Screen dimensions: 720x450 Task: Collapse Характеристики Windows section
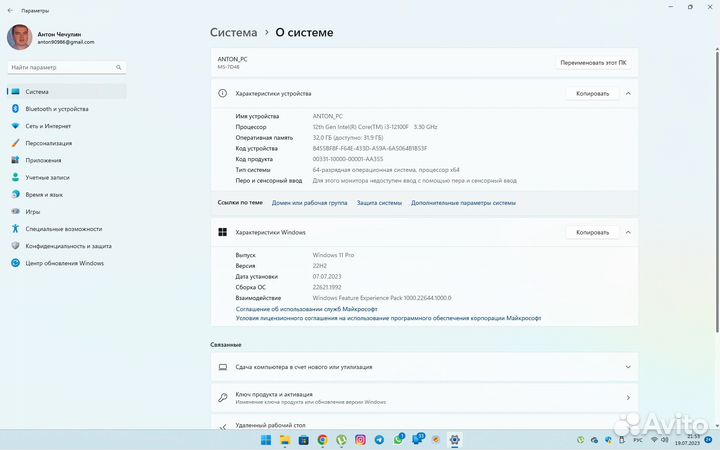point(628,232)
